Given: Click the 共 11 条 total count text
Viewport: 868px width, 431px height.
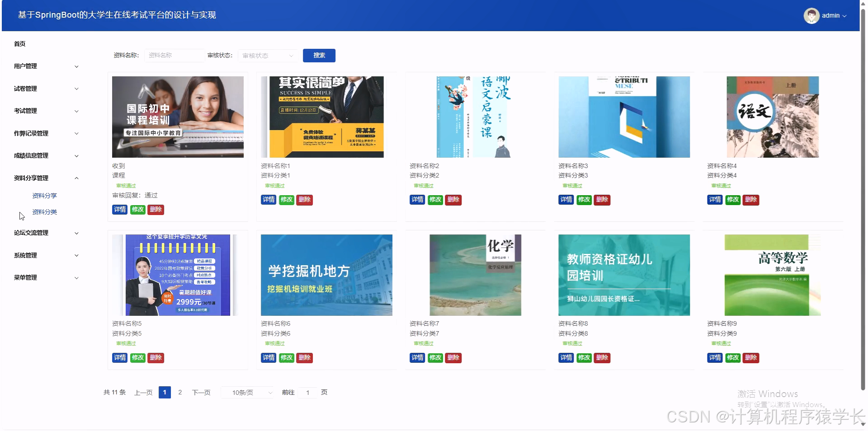Looking at the screenshot, I should click(114, 393).
